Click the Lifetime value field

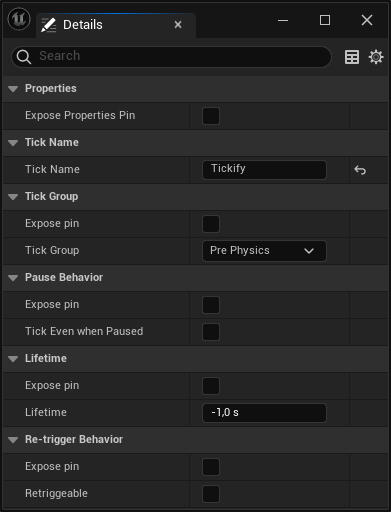pyautogui.click(x=264, y=413)
